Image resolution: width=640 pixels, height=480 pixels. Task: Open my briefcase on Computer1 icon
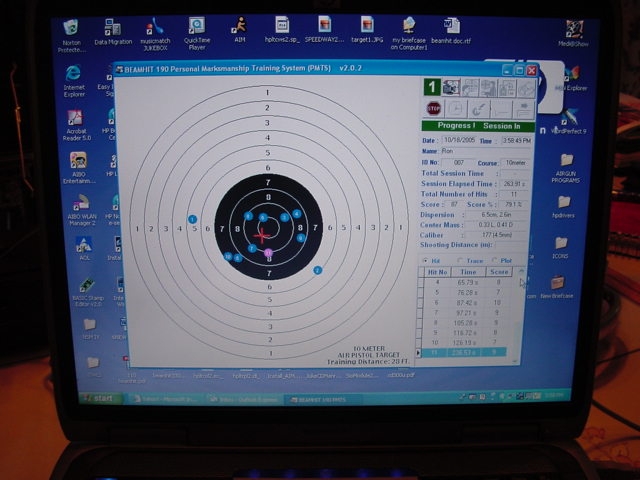(x=409, y=33)
